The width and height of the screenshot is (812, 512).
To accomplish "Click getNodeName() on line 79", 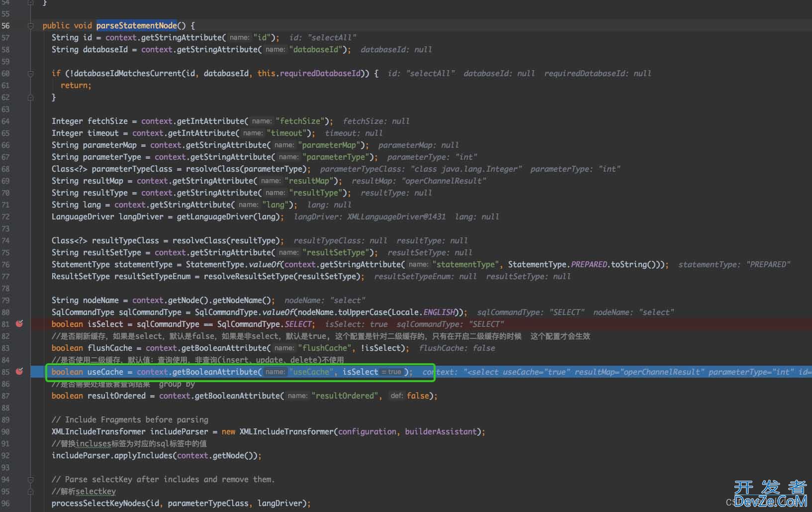I will (241, 300).
